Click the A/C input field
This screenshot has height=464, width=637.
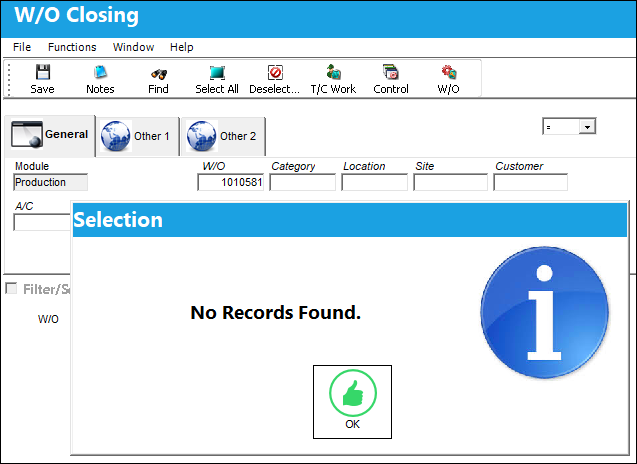click(42, 222)
